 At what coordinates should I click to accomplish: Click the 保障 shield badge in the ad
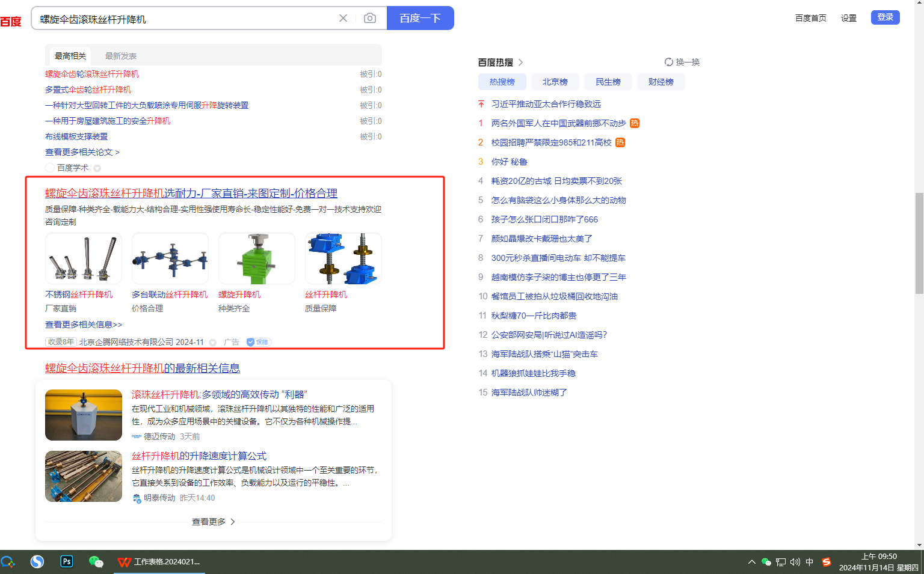pos(259,342)
